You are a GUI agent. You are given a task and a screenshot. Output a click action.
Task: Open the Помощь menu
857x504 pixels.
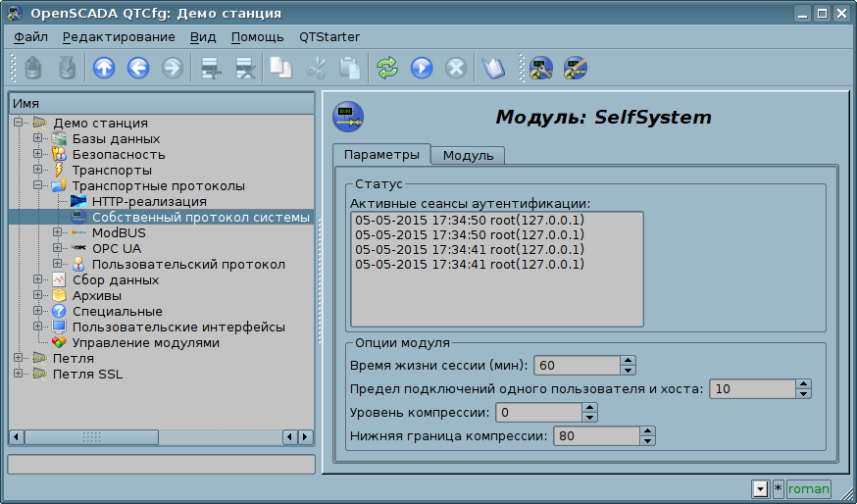(x=258, y=37)
